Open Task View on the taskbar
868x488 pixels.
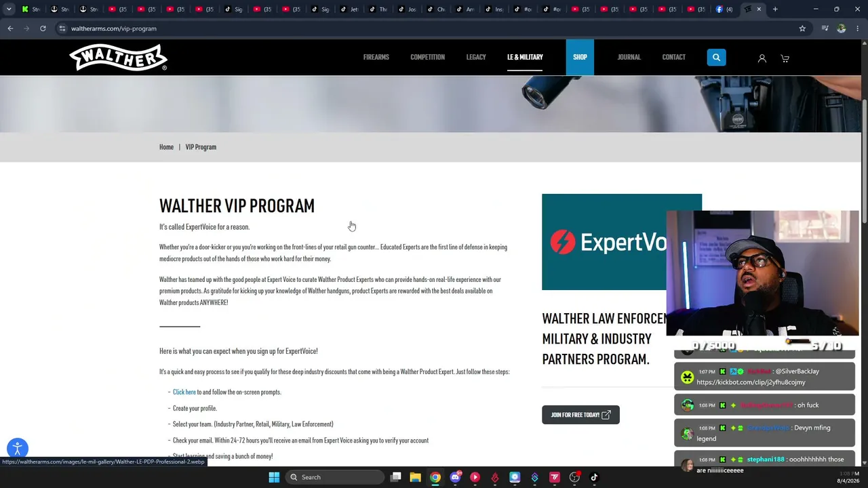[x=396, y=477]
